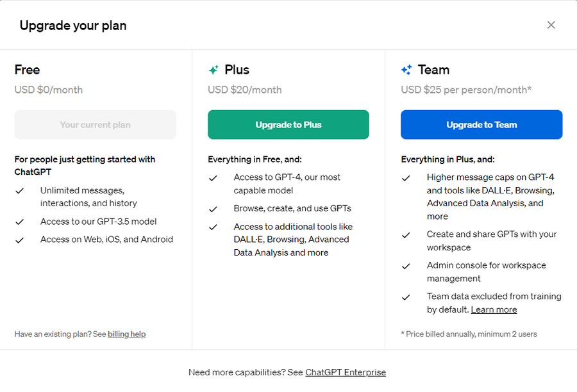Open the ChatGPT Enterprise link
Image resolution: width=577 pixels, height=392 pixels.
point(346,372)
